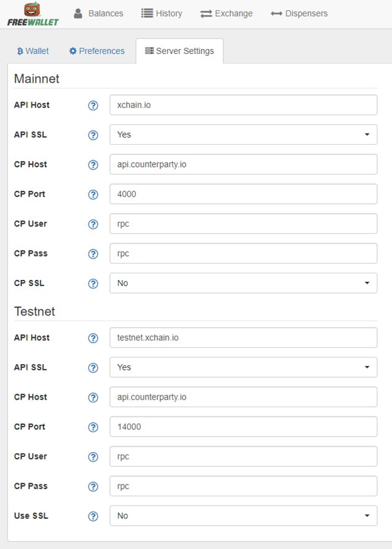Click help icon next to Mainnet API Host
This screenshot has width=392, height=549.
coord(93,106)
